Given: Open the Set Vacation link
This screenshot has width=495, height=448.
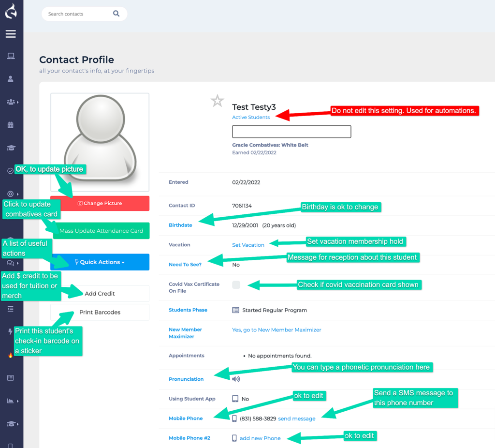Looking at the screenshot, I should point(248,245).
